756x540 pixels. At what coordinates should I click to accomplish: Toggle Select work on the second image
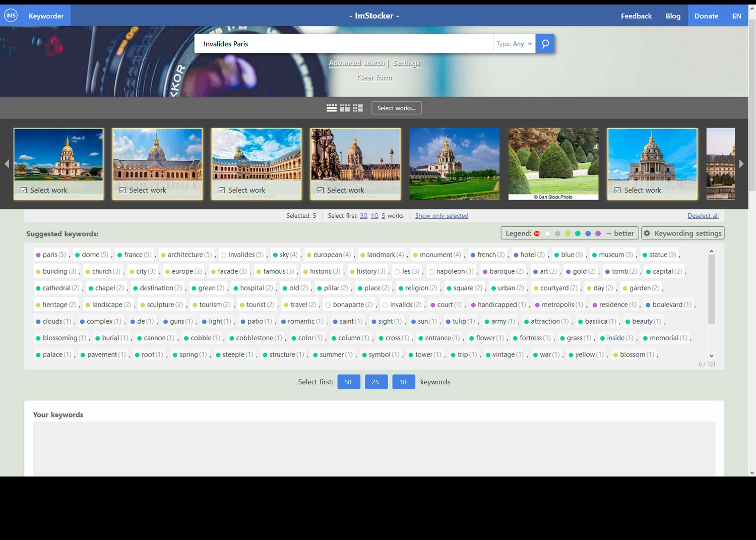click(122, 190)
